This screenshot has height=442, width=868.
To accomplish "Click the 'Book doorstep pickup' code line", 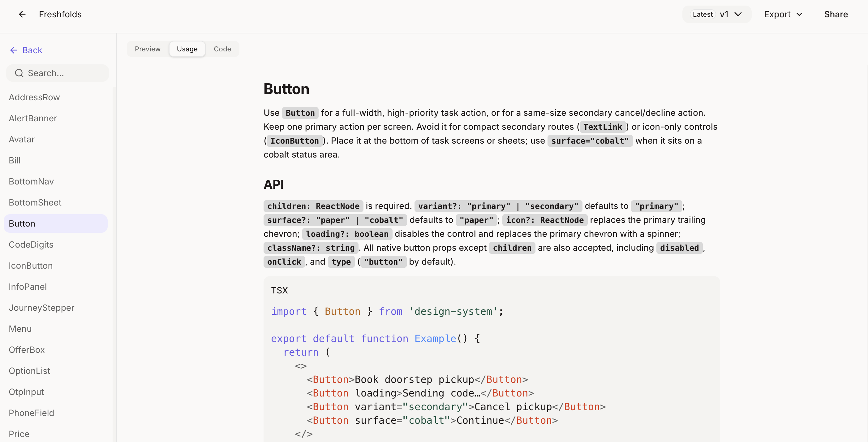I will pyautogui.click(x=417, y=379).
